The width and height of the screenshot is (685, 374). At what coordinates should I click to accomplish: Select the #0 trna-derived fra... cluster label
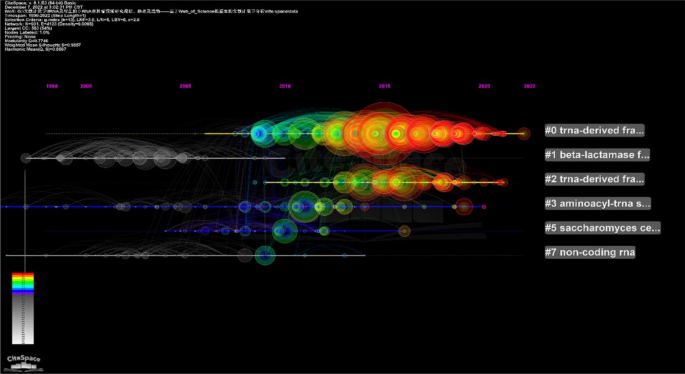[595, 130]
